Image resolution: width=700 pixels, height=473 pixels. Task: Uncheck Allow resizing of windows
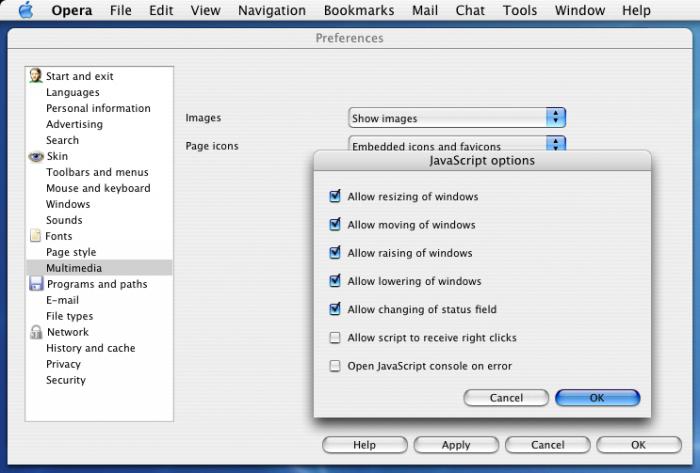pyautogui.click(x=335, y=196)
